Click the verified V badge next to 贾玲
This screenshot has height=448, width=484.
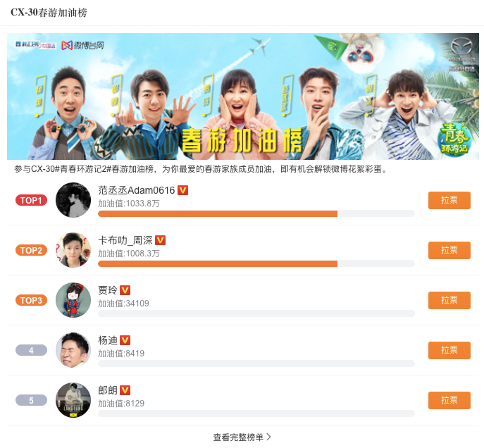(125, 290)
